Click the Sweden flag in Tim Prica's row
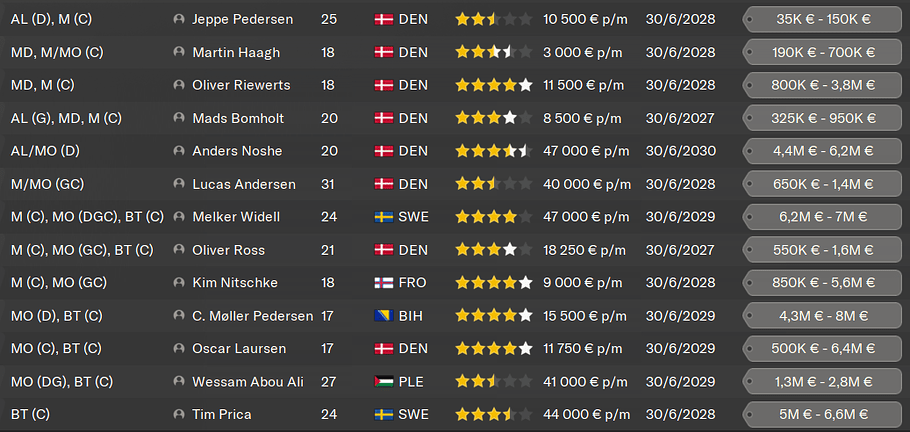Image resolution: width=910 pixels, height=432 pixels. coord(383,415)
